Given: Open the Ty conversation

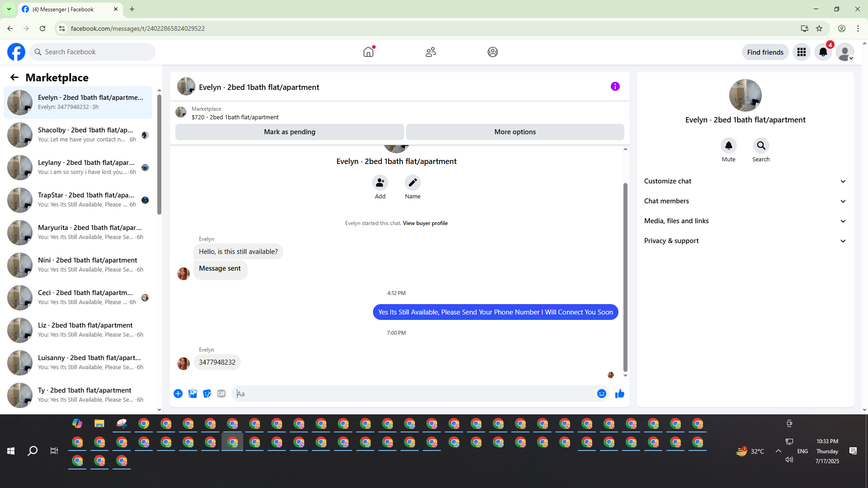Looking at the screenshot, I should (x=78, y=395).
